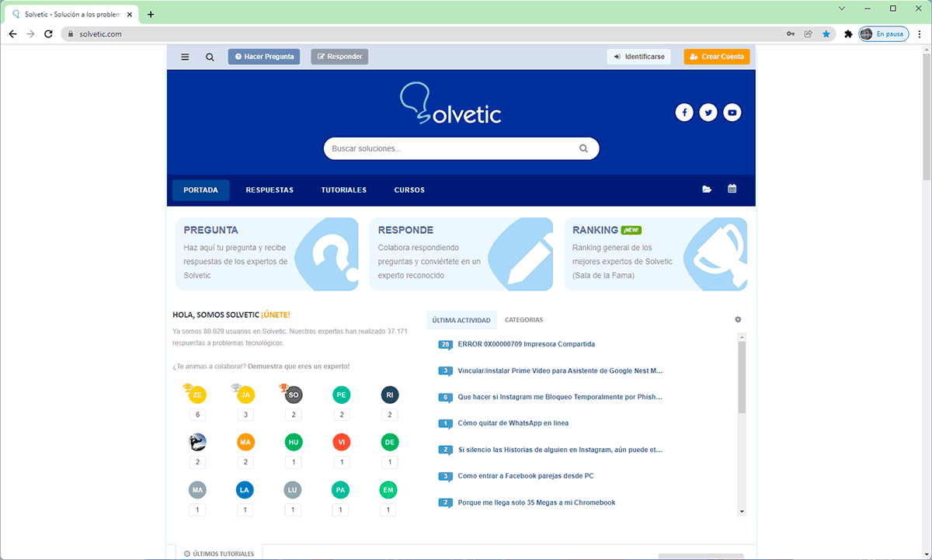Open password key icon in address bar
The width and height of the screenshot is (932, 560).
pyautogui.click(x=791, y=34)
